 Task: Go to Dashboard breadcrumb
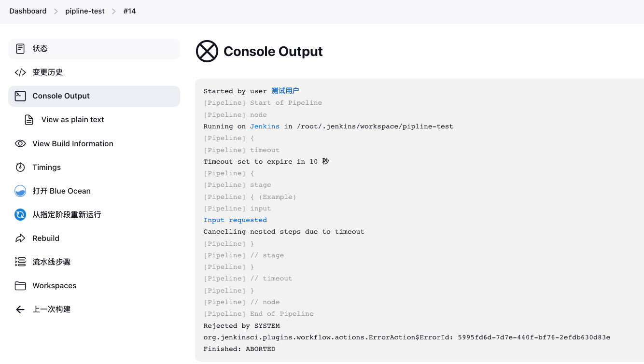tap(28, 11)
